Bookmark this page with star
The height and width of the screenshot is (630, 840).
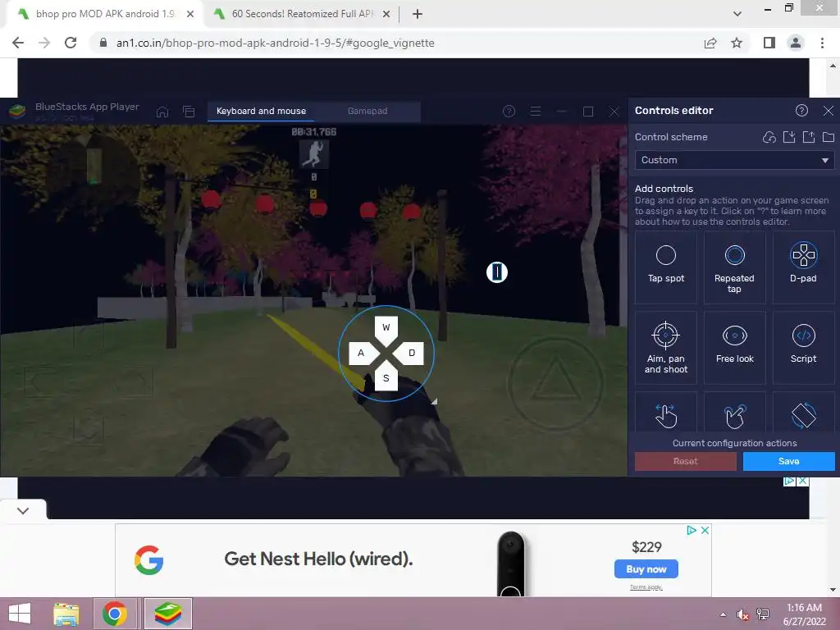[737, 43]
